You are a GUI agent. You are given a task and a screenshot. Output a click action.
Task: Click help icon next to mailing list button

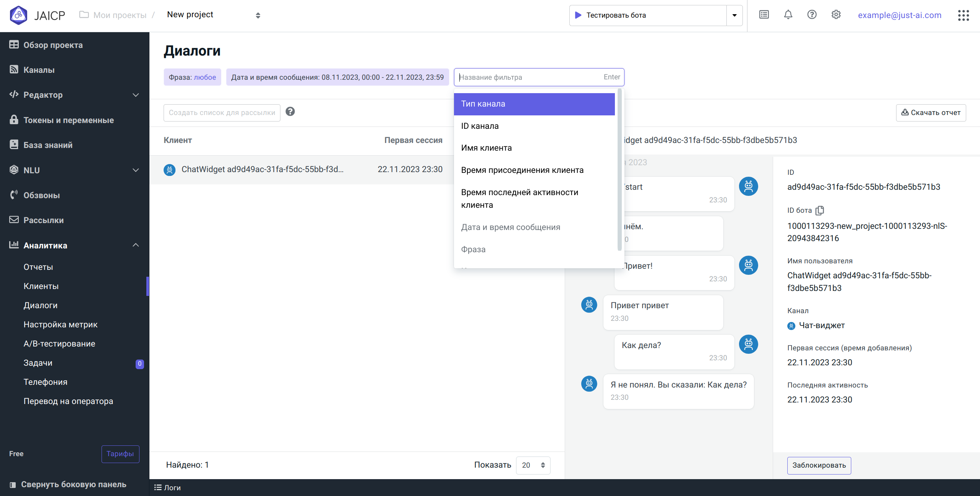point(290,112)
